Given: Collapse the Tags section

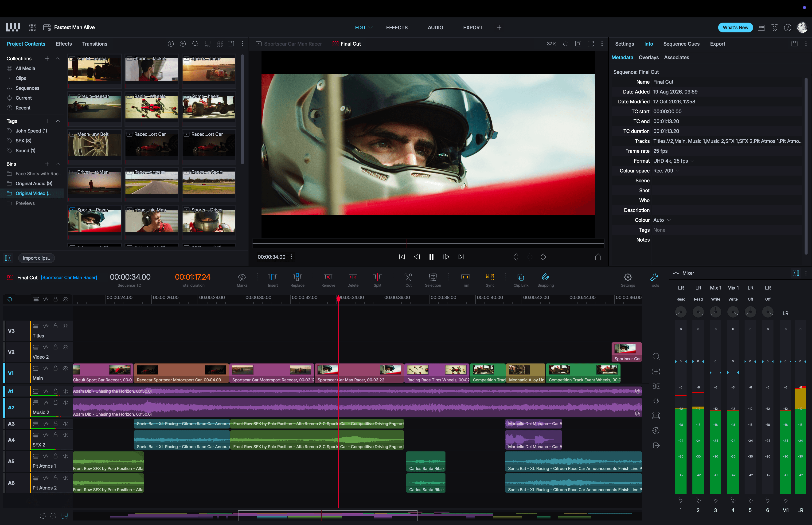Looking at the screenshot, I should click(58, 121).
